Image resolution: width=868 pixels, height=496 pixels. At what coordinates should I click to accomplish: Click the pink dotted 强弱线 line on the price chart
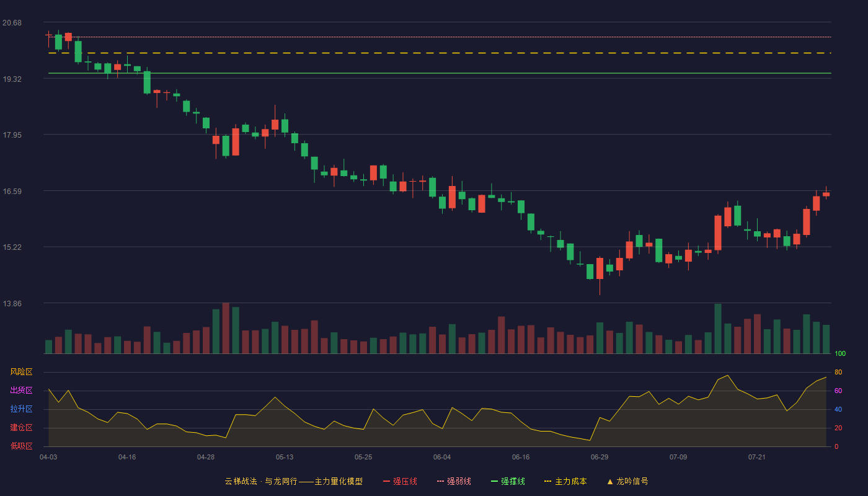pyautogui.click(x=440, y=37)
